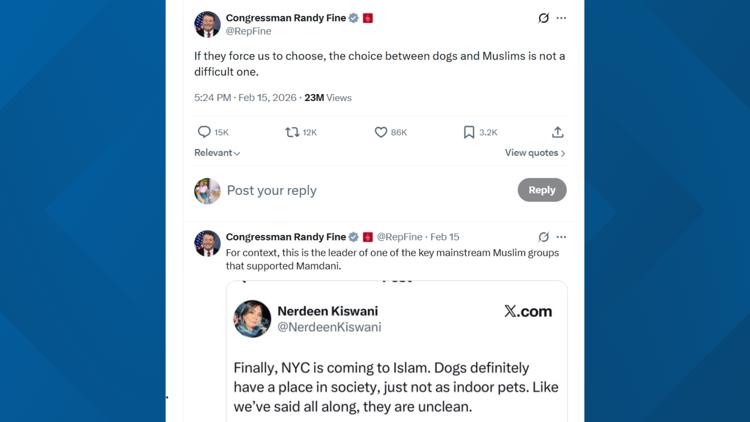Click the Grok icon on top post
The width and height of the screenshot is (750, 422).
[543, 18]
